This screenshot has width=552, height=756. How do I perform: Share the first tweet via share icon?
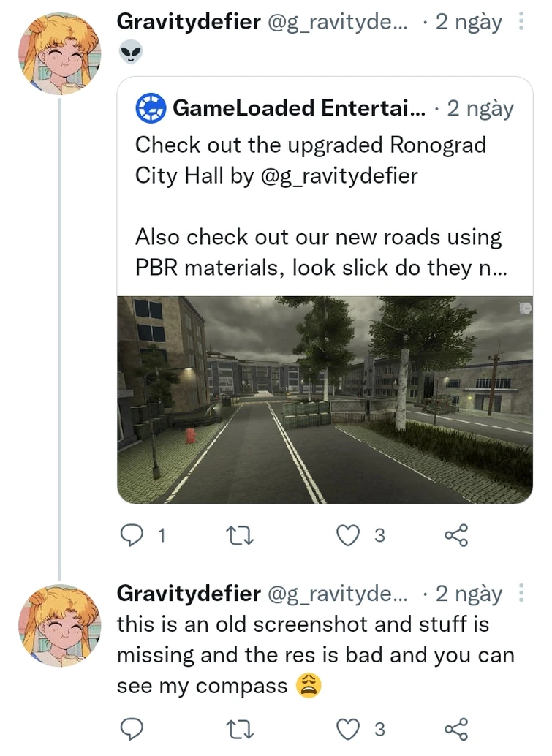(455, 536)
